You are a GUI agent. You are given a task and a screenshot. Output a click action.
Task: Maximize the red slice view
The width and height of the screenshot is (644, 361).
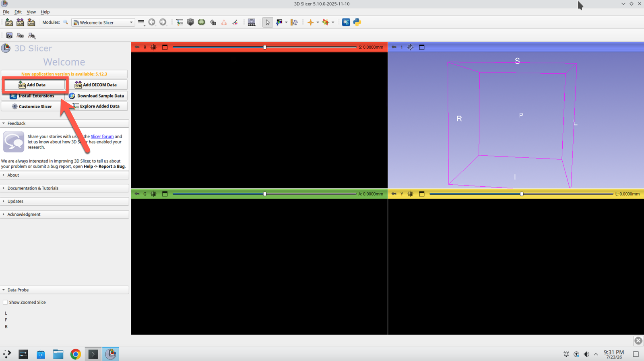point(165,47)
